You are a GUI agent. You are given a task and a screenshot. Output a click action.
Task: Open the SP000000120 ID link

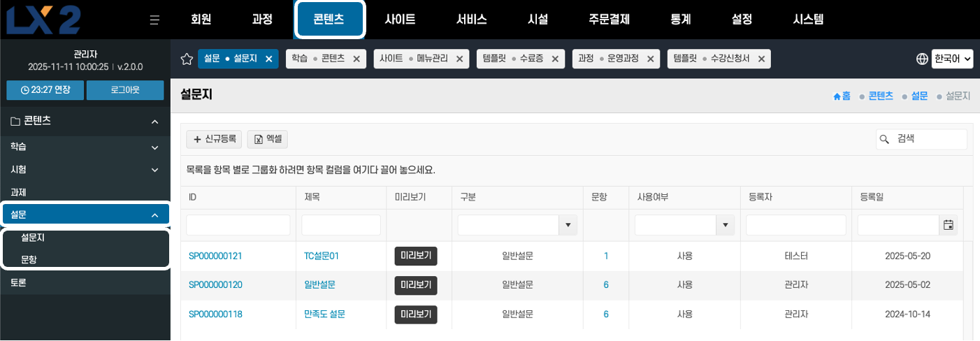click(215, 285)
